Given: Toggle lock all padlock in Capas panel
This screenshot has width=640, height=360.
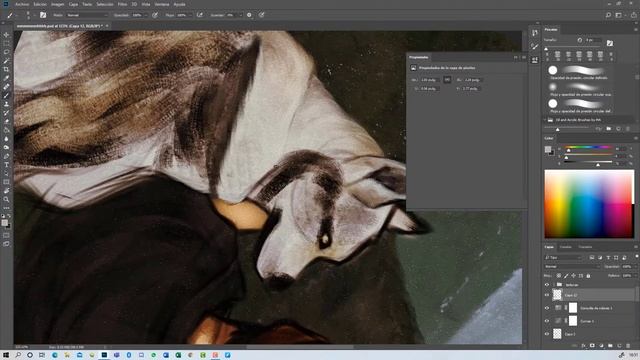Looking at the screenshot, I should (x=588, y=276).
